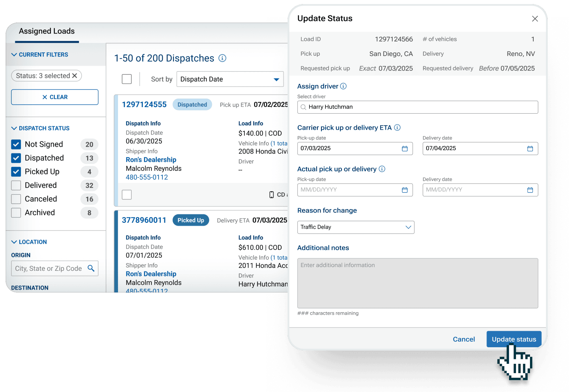Click info icon next to Dispatches heading
This screenshot has width=584, height=392.
(222, 58)
